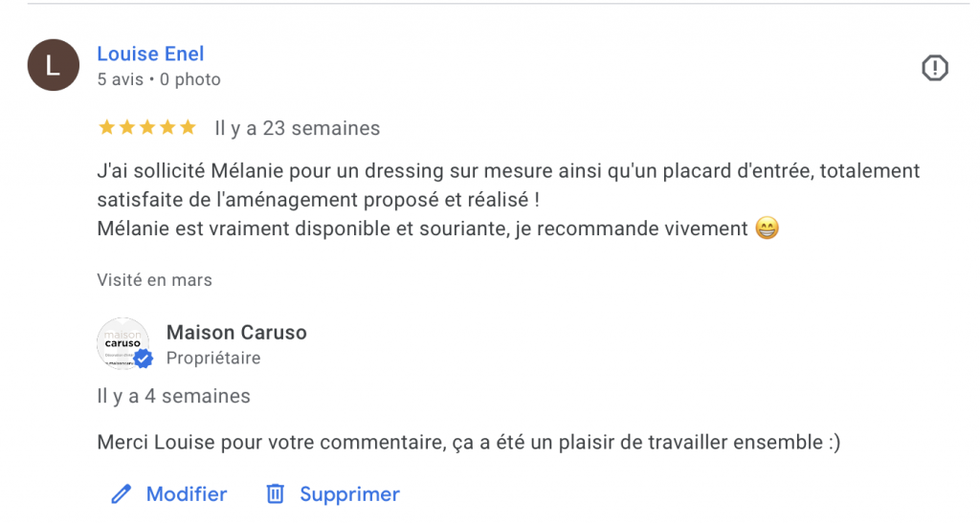Click the blue verified badge on the logo
This screenshot has width=980, height=524.
[143, 359]
